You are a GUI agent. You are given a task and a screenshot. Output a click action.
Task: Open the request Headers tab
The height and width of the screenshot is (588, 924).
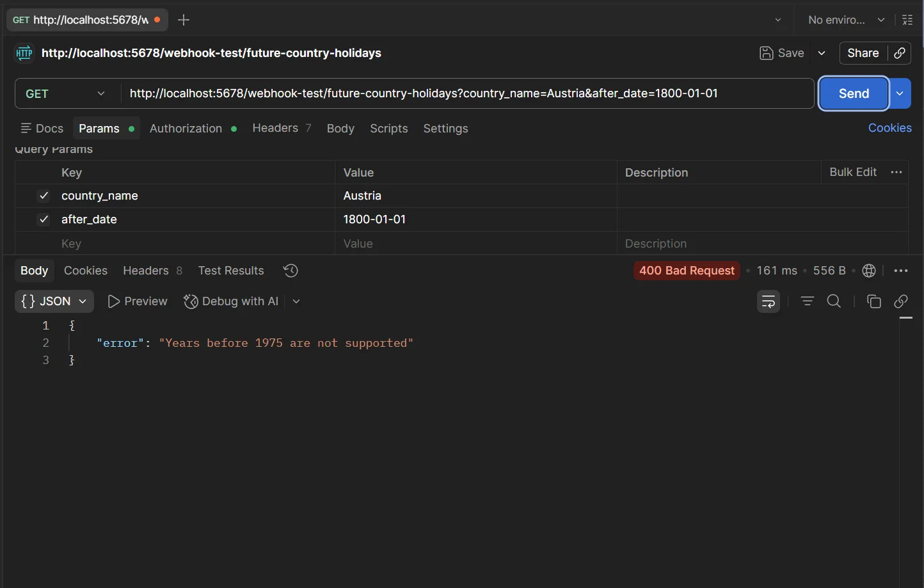(x=282, y=128)
